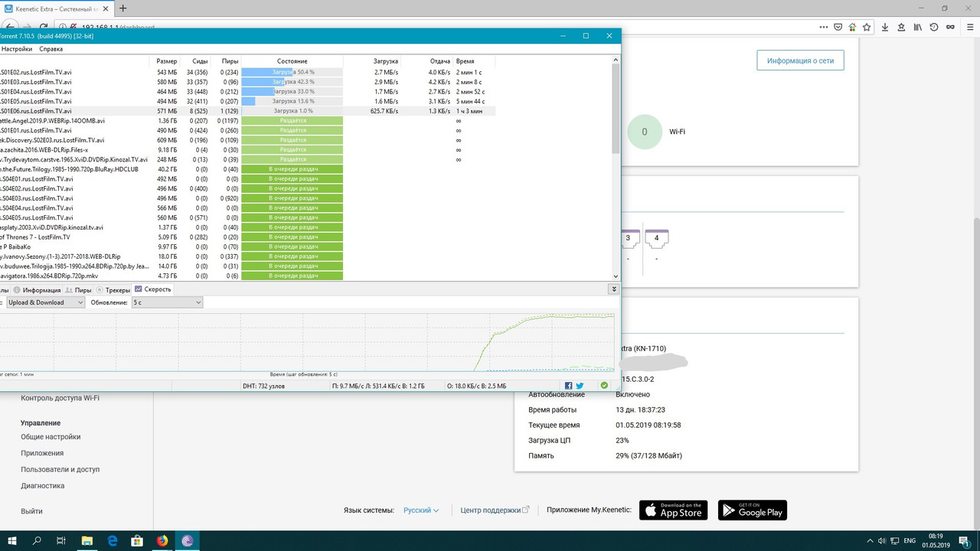Open Windows taskbar search
The width and height of the screenshot is (980, 551).
point(37,540)
